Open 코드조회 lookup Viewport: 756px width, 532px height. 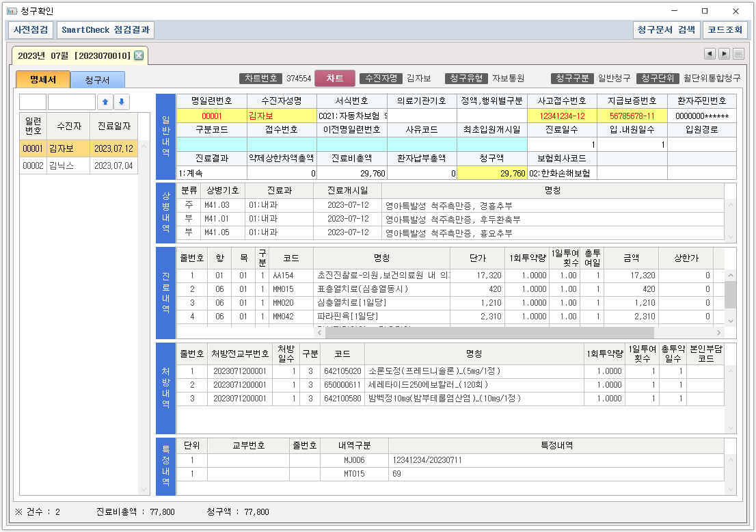click(x=725, y=30)
